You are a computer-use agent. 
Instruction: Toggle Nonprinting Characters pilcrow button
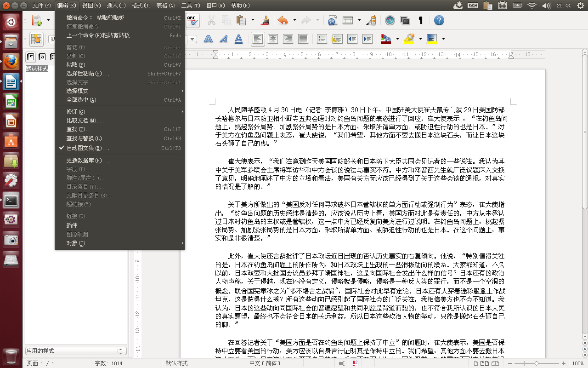pos(420,20)
